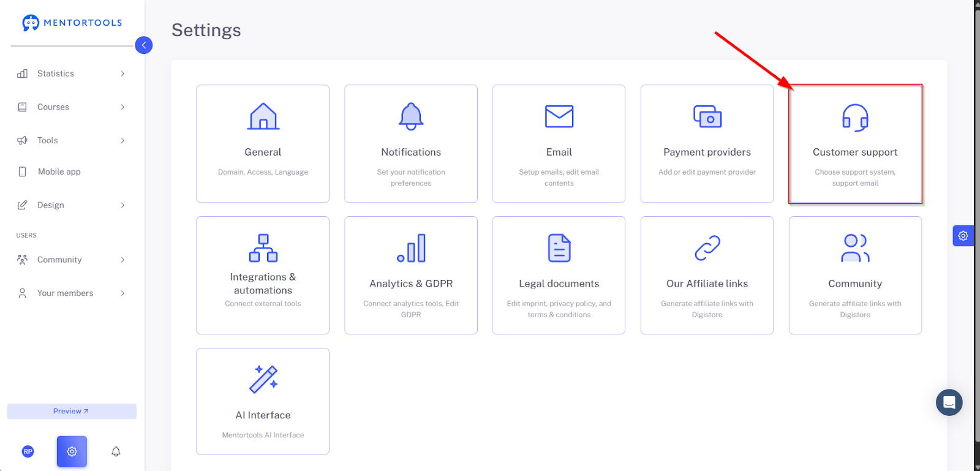This screenshot has width=980, height=471.
Task: Click 'Connect analytics tools, Edit GDPR' text
Action: point(411,309)
